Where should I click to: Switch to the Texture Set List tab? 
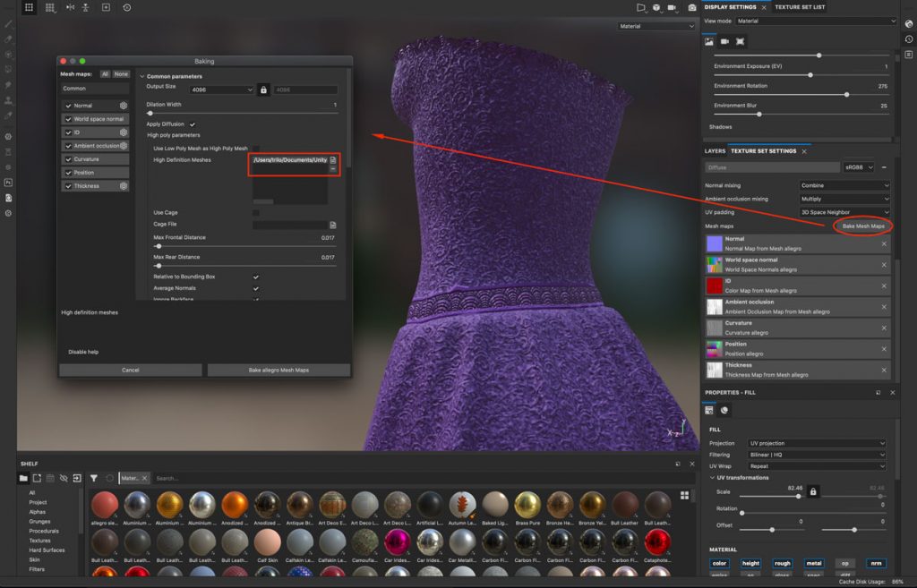pos(800,7)
